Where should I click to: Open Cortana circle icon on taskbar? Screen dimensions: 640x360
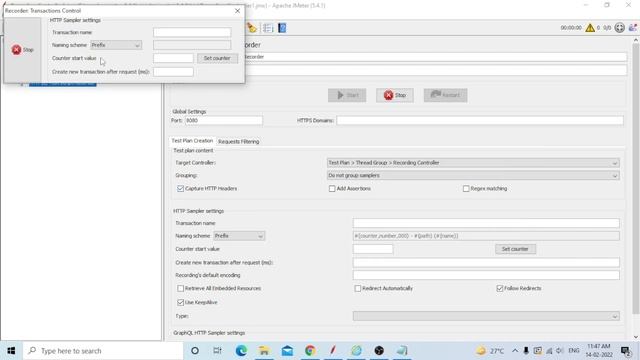(195, 351)
